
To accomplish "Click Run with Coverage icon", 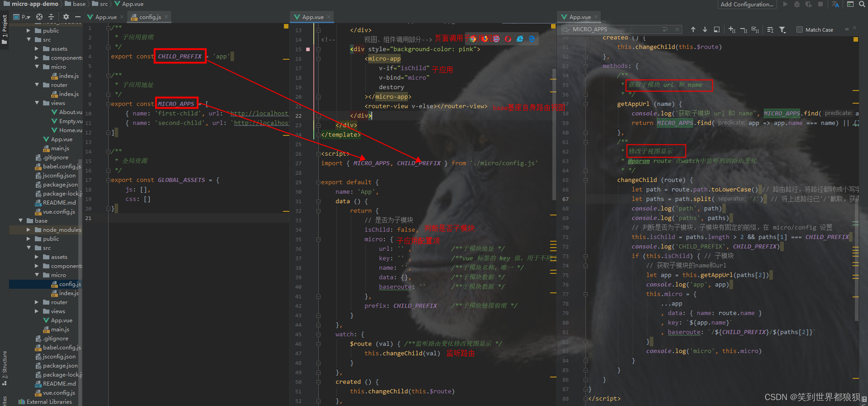I will click(809, 4).
